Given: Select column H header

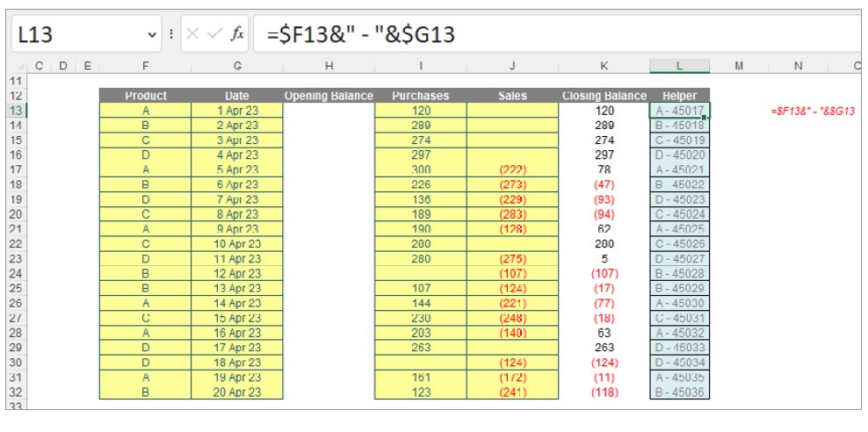Looking at the screenshot, I should point(329,66).
